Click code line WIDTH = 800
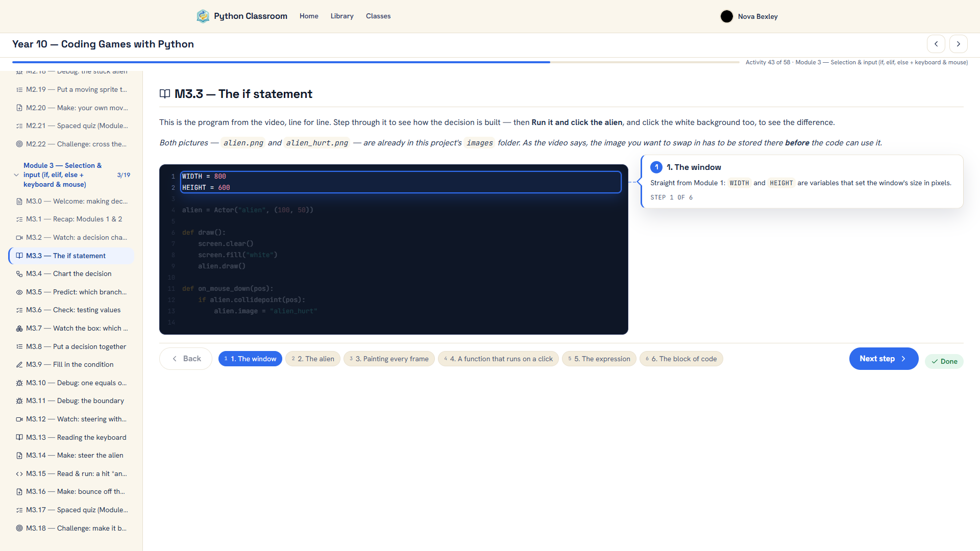Viewport: 980px width, 551px height. pyautogui.click(x=204, y=177)
